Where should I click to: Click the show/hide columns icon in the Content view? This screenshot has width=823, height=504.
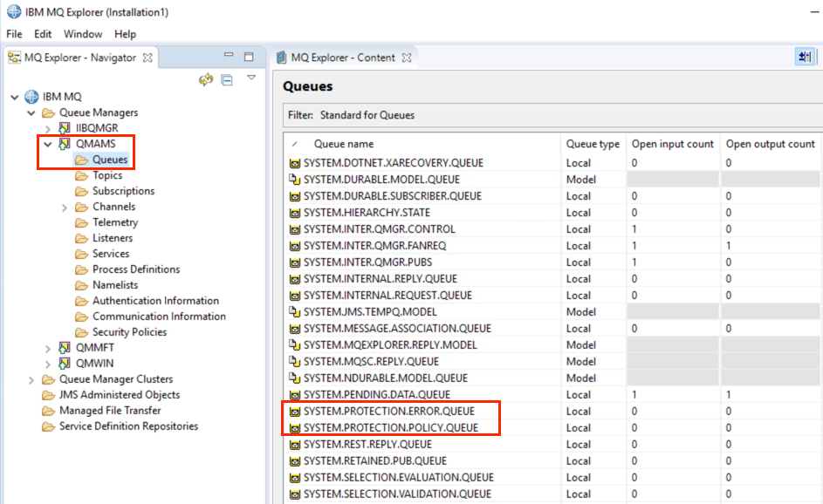coord(805,57)
